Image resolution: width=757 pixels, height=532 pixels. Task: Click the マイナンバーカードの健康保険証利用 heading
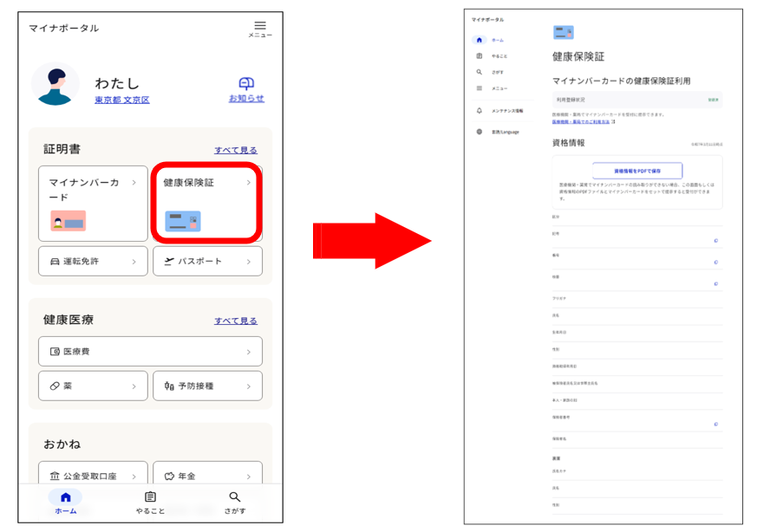pyautogui.click(x=622, y=81)
